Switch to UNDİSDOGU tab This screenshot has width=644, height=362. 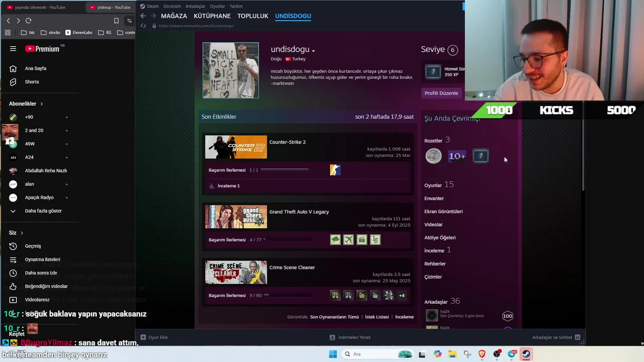[x=293, y=16]
